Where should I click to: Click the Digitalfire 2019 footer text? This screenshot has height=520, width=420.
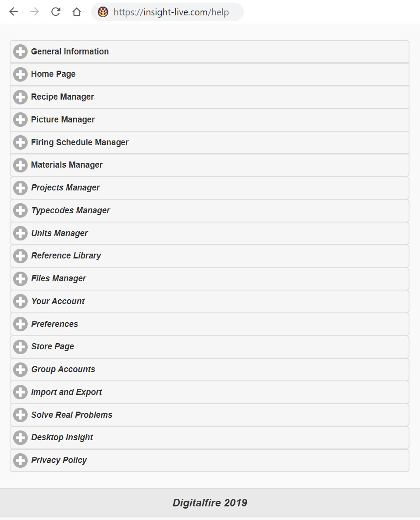tap(210, 503)
